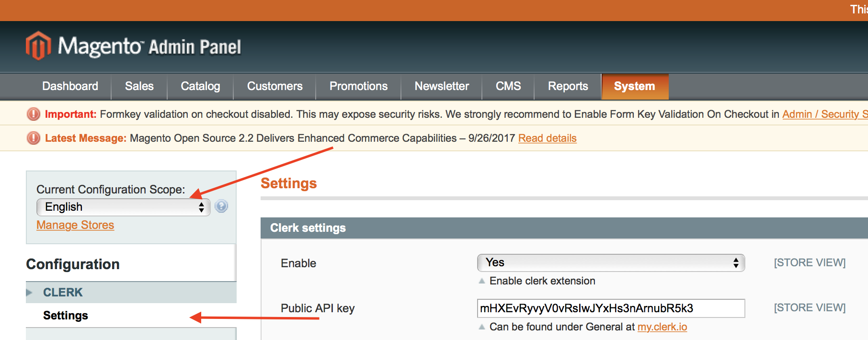Click the Latest Message alert icon

coord(34,138)
